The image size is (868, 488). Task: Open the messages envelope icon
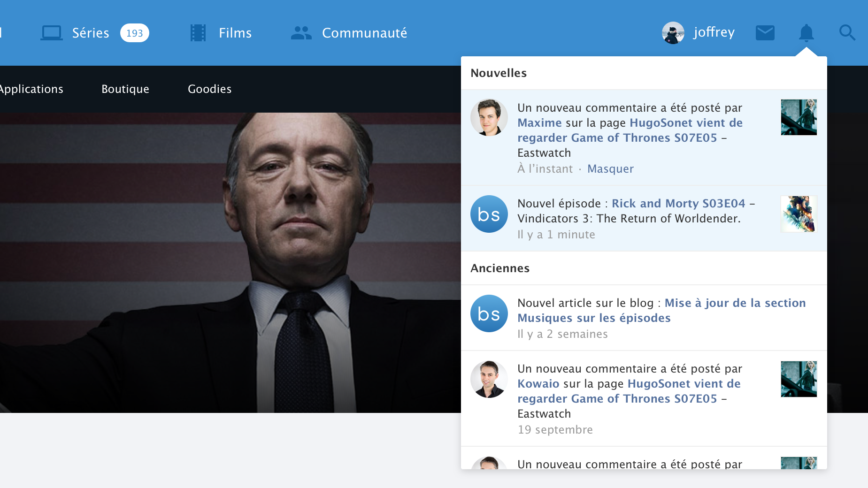click(765, 33)
